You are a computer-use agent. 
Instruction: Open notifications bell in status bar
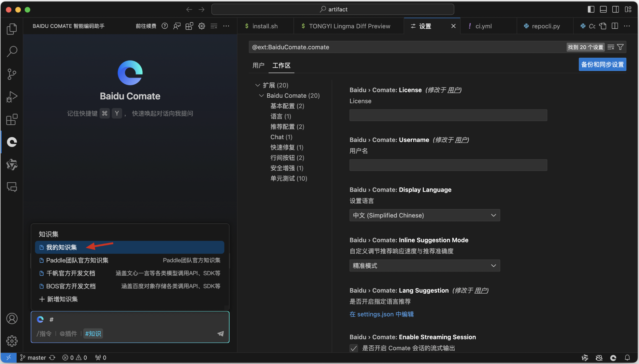(x=627, y=357)
